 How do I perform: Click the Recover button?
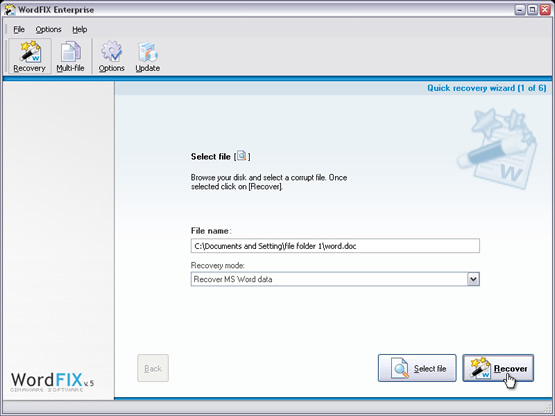(498, 368)
